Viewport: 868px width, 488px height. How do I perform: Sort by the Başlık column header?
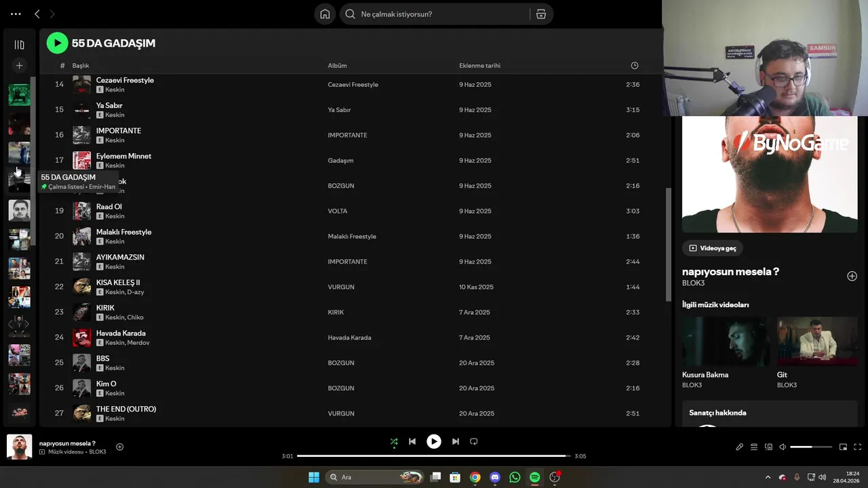coord(81,66)
